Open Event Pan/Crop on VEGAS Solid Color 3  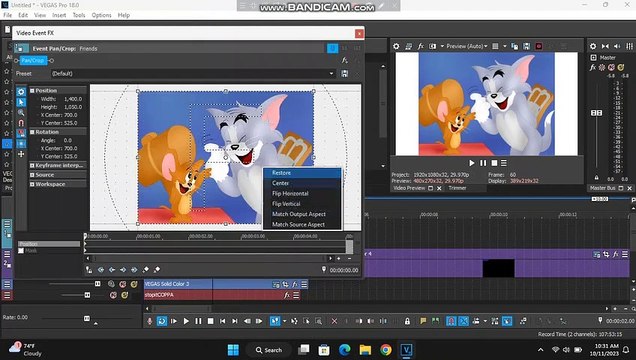coord(285,284)
